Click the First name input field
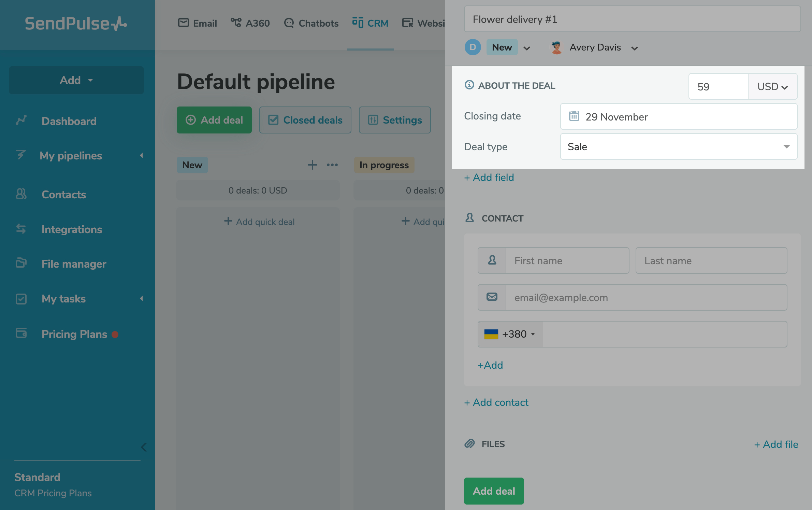This screenshot has height=510, width=812. tap(567, 261)
